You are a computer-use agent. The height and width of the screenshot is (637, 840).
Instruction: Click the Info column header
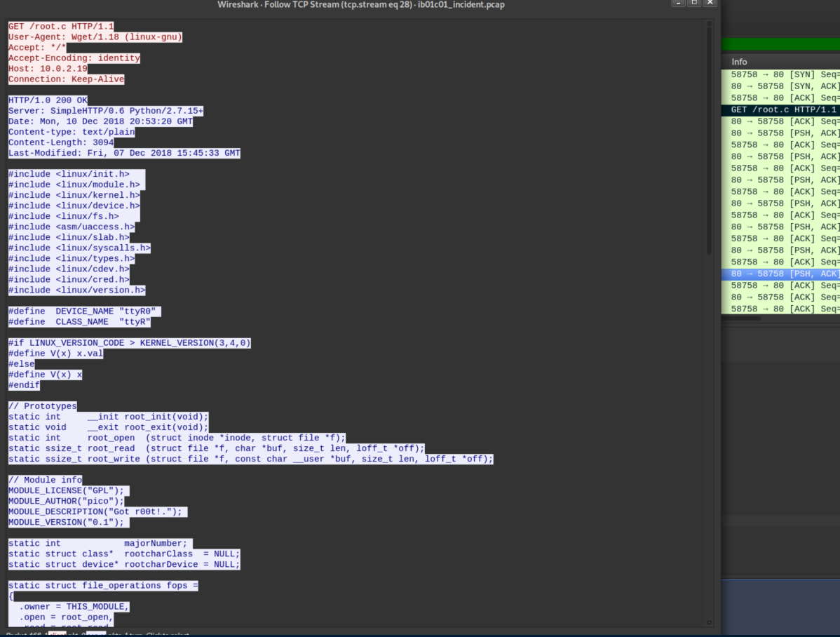[x=739, y=62]
